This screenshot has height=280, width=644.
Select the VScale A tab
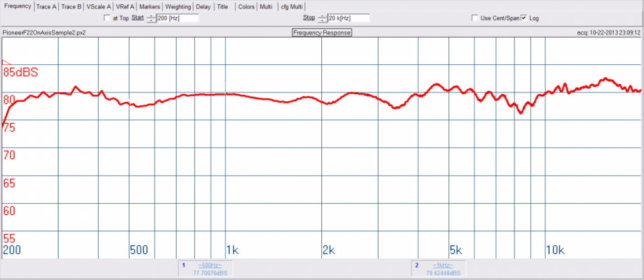click(x=98, y=7)
